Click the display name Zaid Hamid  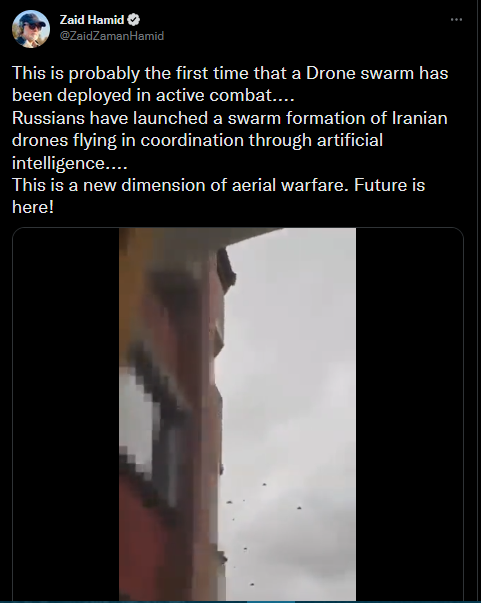[92, 20]
